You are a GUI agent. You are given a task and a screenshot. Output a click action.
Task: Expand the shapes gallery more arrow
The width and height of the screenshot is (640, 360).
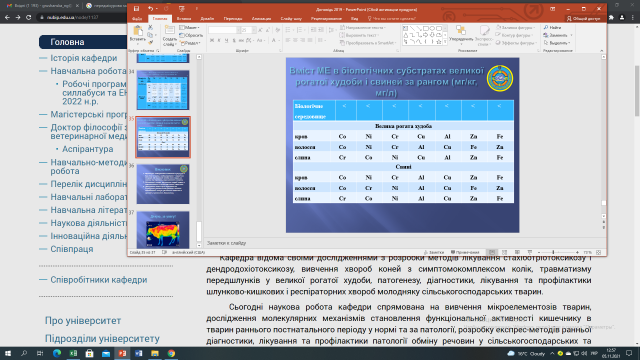tap(445, 42)
